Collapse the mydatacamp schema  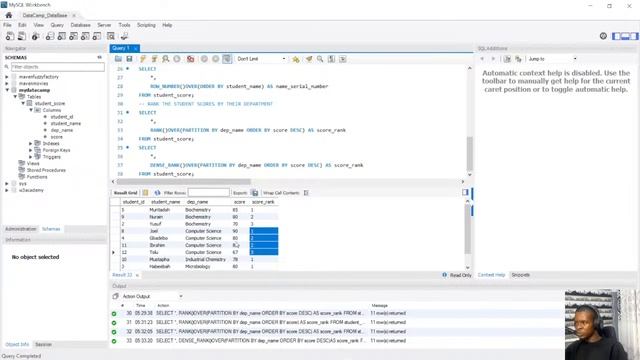click(7, 90)
